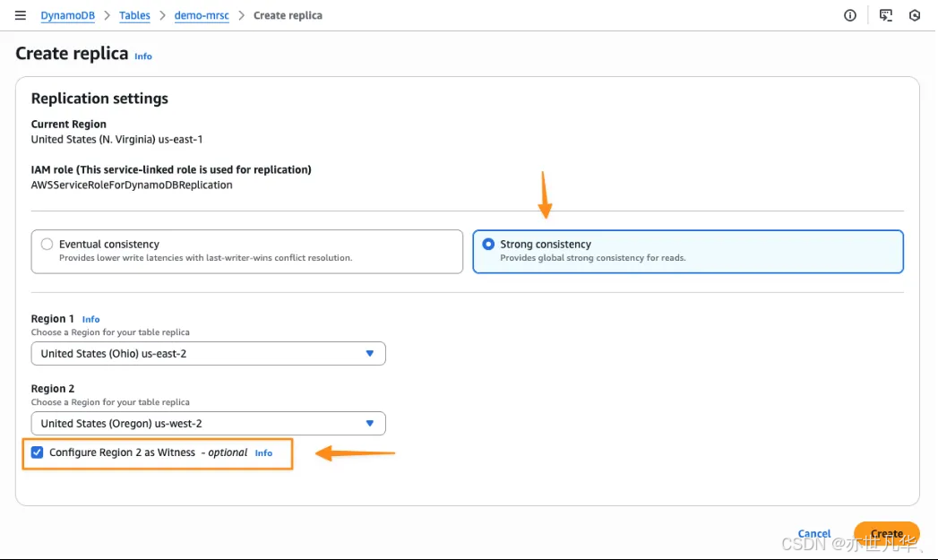
Task: Select Eventual consistency radio button
Action: (47, 244)
